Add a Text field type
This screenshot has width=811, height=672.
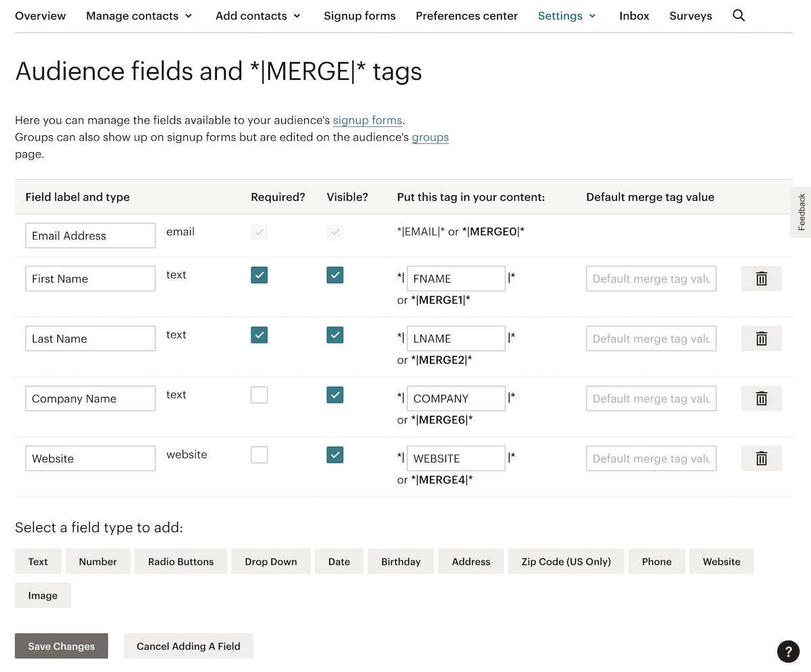point(38,561)
